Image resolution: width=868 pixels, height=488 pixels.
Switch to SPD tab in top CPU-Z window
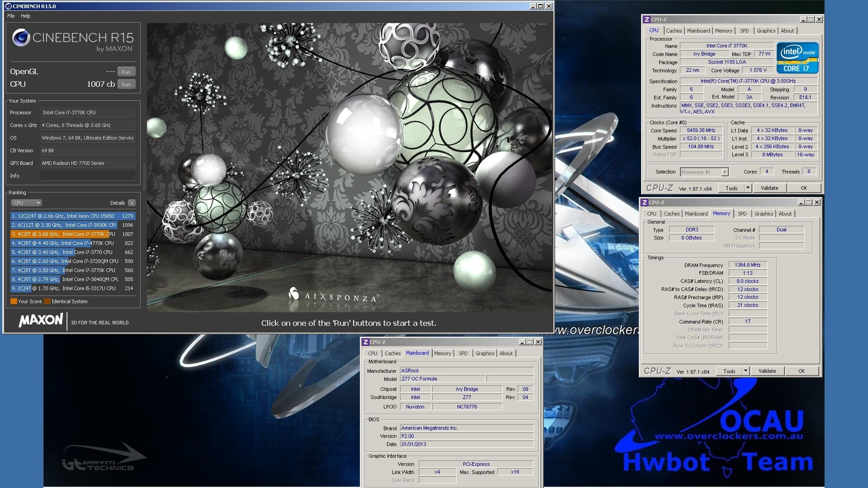[x=745, y=31]
